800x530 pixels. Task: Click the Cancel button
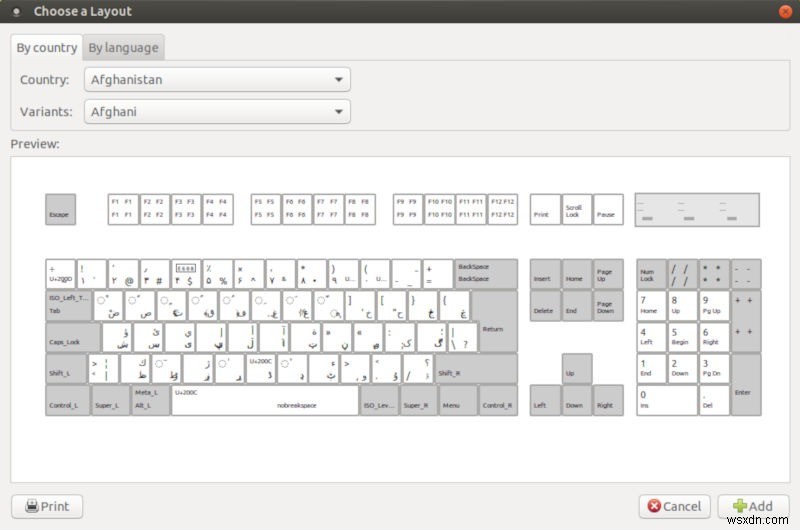pos(674,507)
